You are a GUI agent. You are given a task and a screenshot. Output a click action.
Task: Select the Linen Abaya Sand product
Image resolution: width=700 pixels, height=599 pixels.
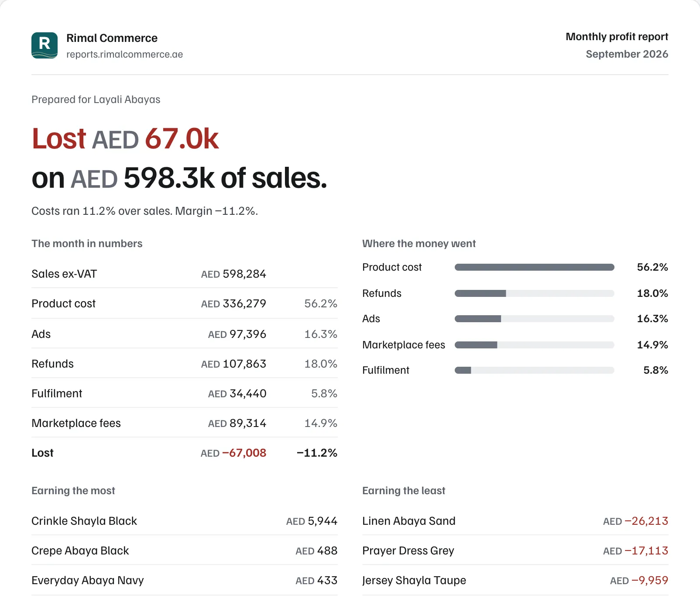pyautogui.click(x=409, y=521)
